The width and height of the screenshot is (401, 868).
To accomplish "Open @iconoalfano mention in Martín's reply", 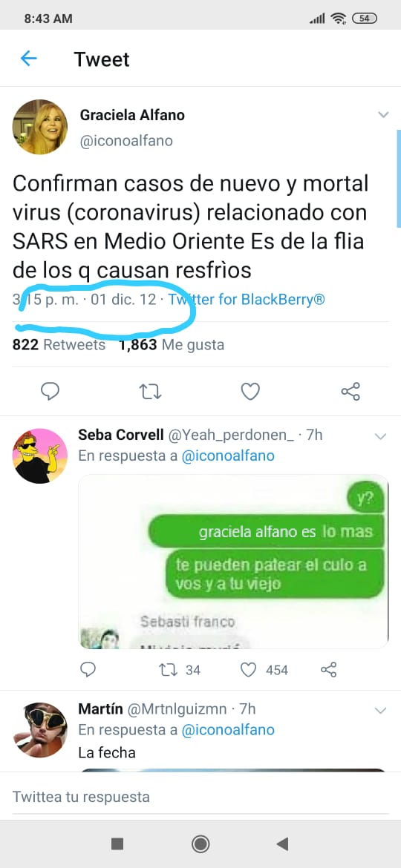I will 228,729.
